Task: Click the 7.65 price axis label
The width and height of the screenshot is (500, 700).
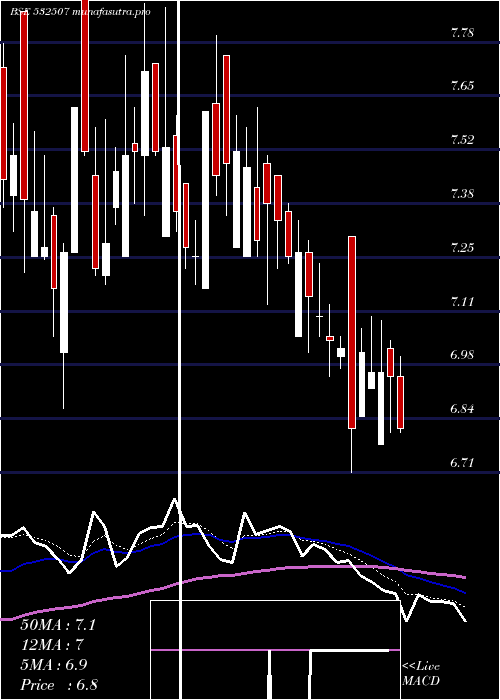Action: [x=462, y=86]
